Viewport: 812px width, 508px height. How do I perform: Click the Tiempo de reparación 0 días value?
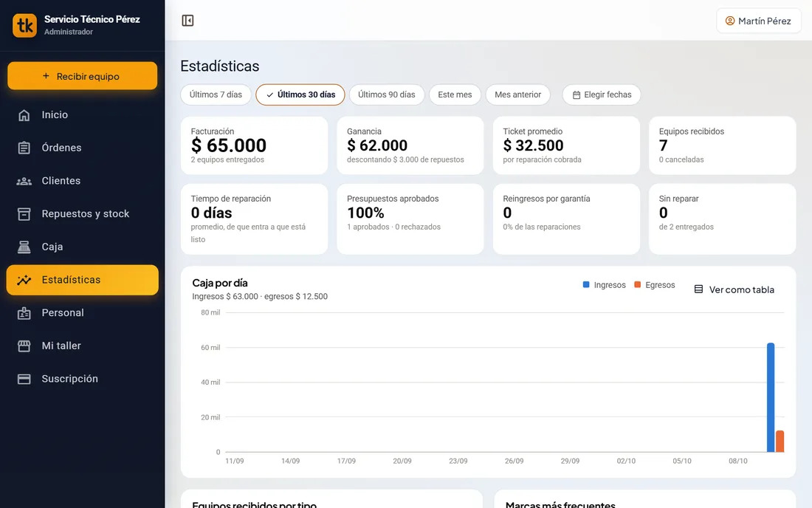point(211,213)
